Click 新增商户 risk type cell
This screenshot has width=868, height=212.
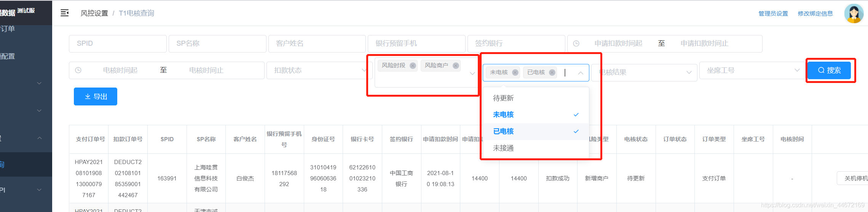pyautogui.click(x=597, y=178)
